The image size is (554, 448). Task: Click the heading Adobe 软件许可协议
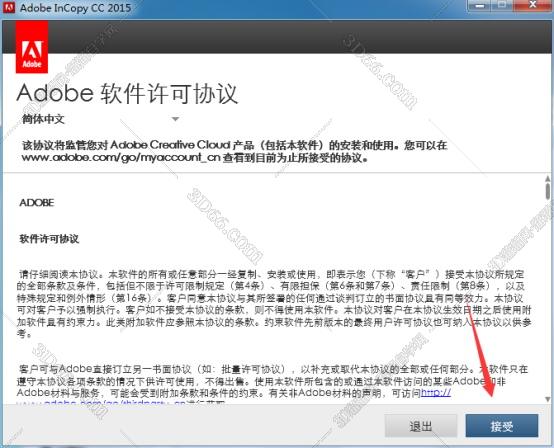(x=127, y=94)
